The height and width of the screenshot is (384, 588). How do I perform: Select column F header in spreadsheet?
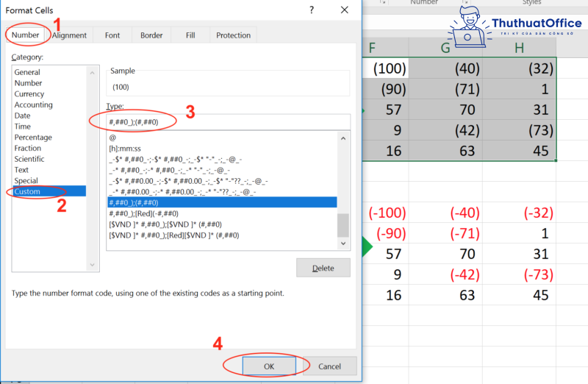click(385, 48)
